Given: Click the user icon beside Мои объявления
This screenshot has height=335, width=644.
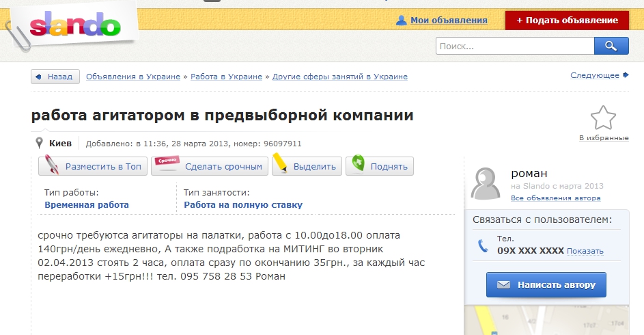Looking at the screenshot, I should 402,21.
